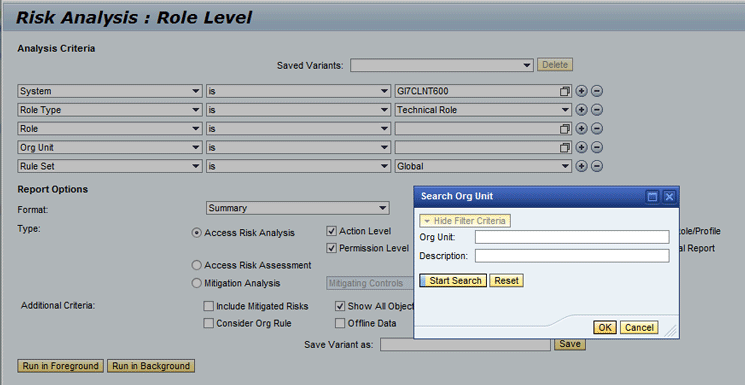Add a criteria row after Role
Screen dimensions: 745x385
pos(582,128)
